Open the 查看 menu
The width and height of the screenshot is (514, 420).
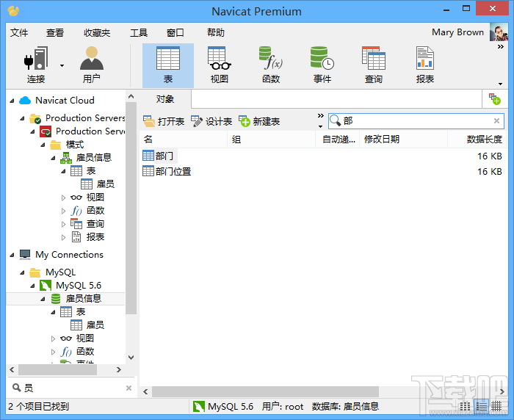55,33
